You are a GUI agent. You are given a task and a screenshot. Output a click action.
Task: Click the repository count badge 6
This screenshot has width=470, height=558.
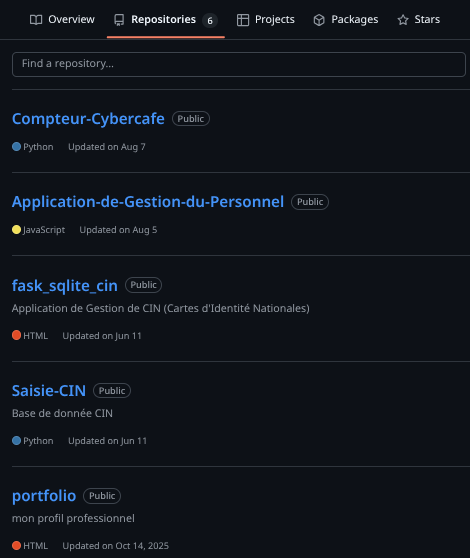210,21
